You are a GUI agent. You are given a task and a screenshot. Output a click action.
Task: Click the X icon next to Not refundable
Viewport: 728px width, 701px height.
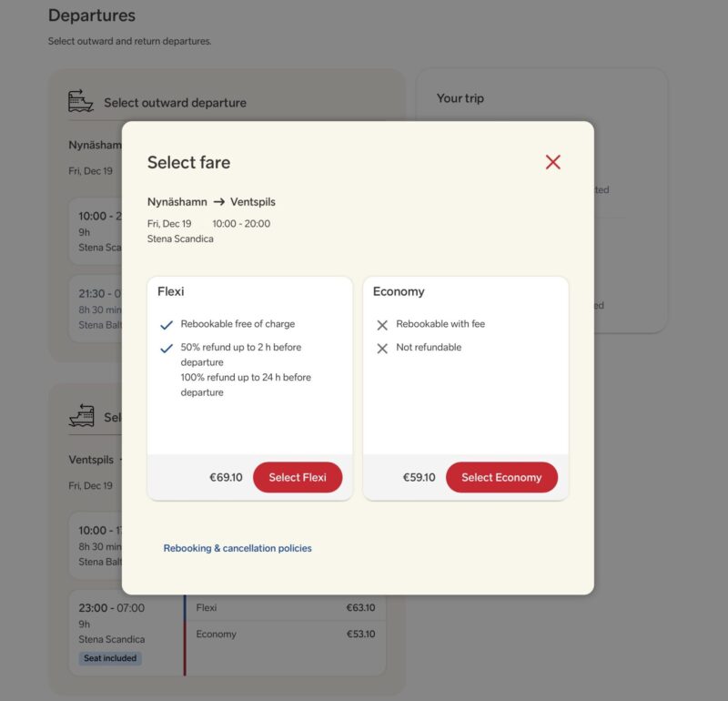382,348
